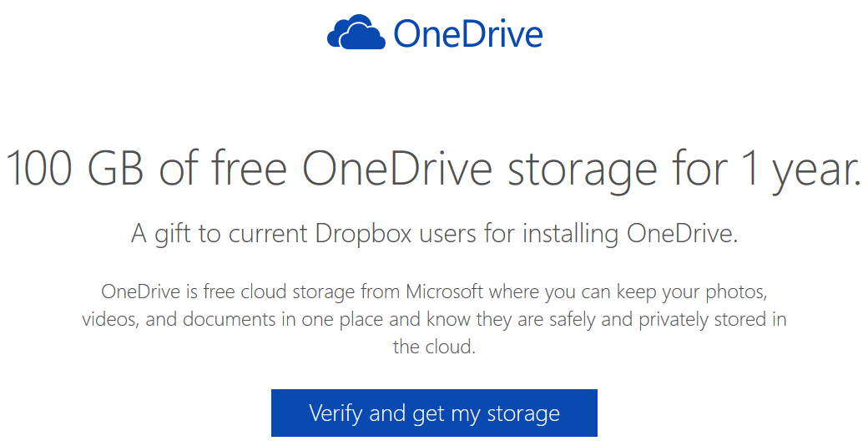Viewport: 868px width, 446px height.
Task: Click "OneDrive is free cloud storage" sentence start
Action: pos(220,292)
